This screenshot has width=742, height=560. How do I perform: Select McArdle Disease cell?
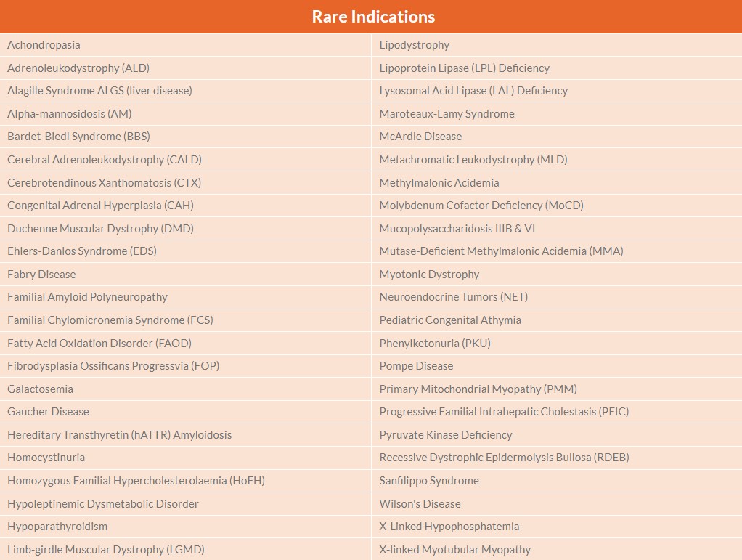420,137
